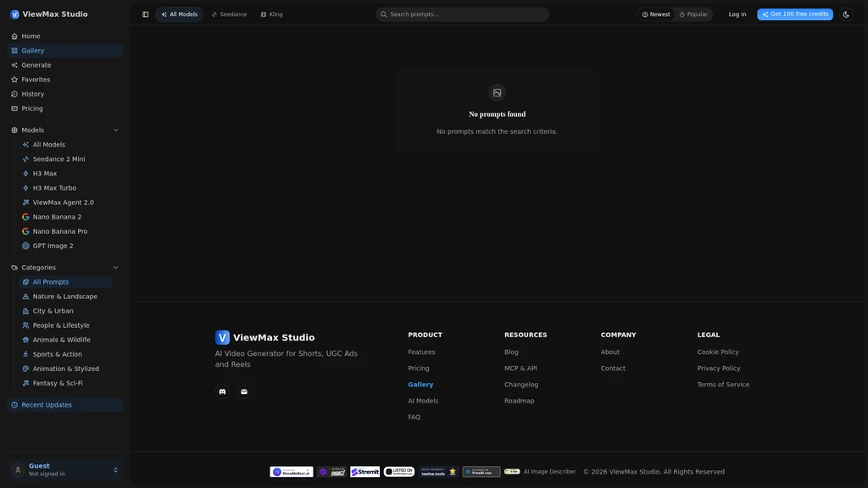
Task: Select the H3 Max model
Action: pos(65,173)
